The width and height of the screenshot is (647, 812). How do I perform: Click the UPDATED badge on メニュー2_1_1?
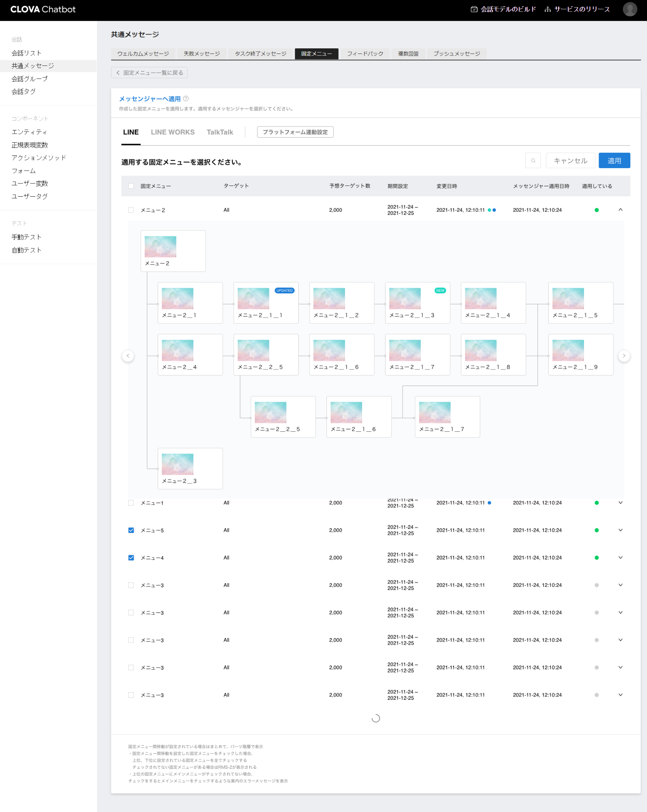click(x=284, y=291)
